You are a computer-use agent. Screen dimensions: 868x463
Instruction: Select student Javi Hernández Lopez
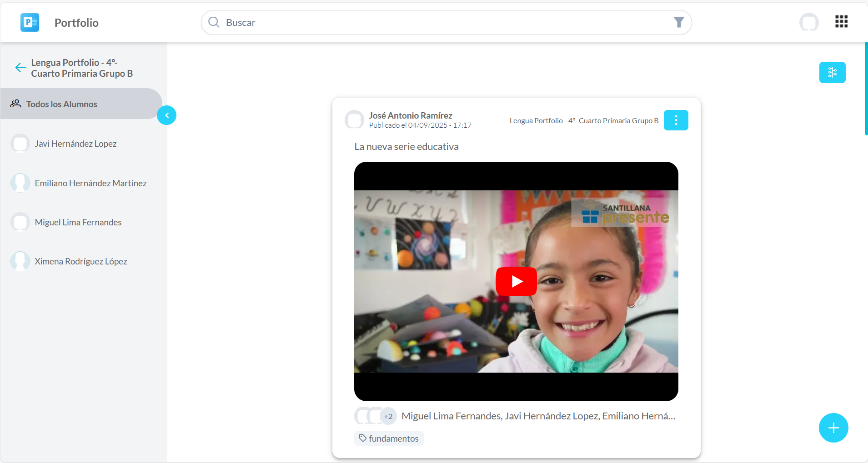pyautogui.click(x=75, y=144)
